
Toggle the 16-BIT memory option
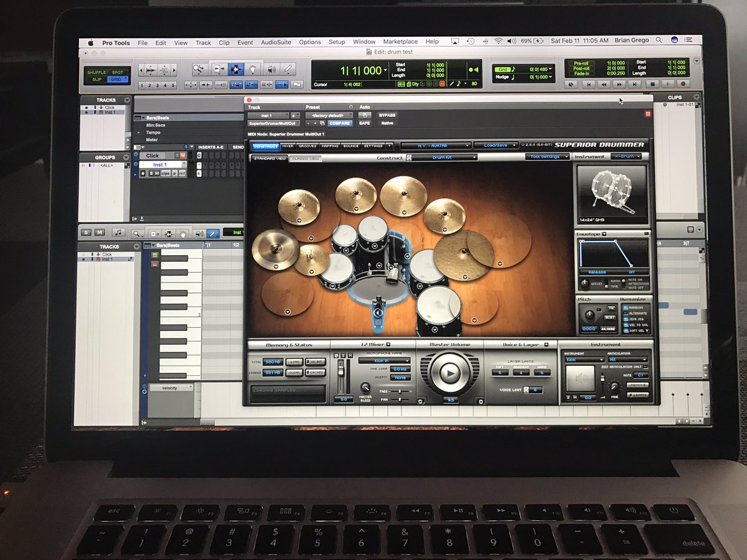click(x=315, y=361)
